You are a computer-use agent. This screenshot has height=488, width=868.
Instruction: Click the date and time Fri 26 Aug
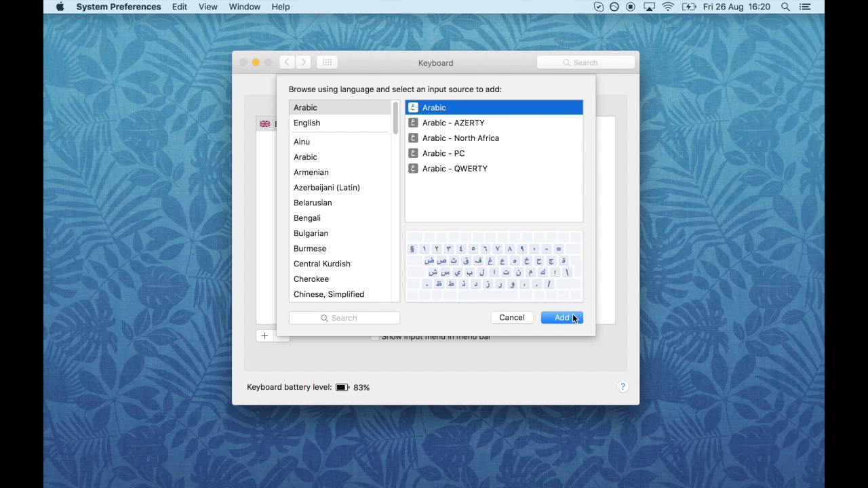[x=736, y=7]
